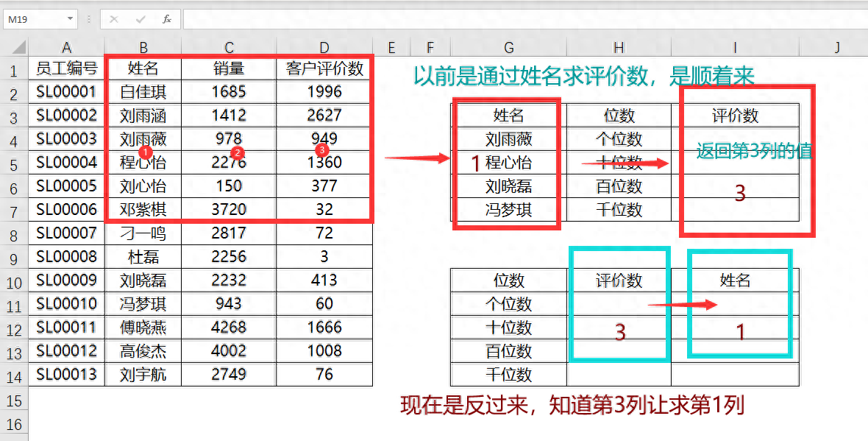This screenshot has height=441, width=868.
Task: Select row 8 header
Action: click(x=14, y=236)
